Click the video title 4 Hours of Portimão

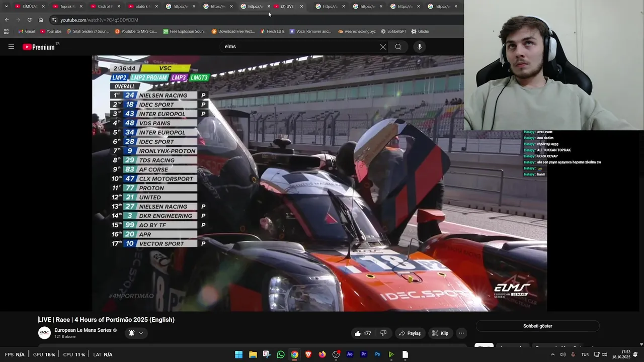click(x=106, y=320)
